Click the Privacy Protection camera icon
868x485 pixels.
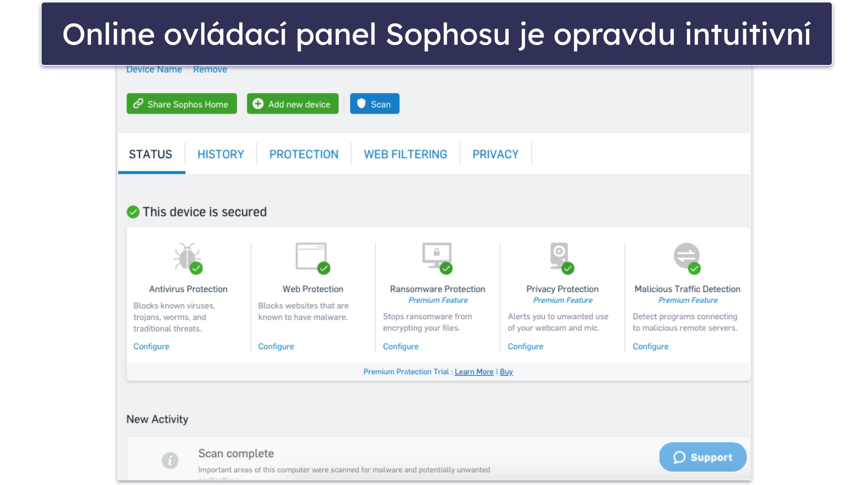pyautogui.click(x=561, y=256)
